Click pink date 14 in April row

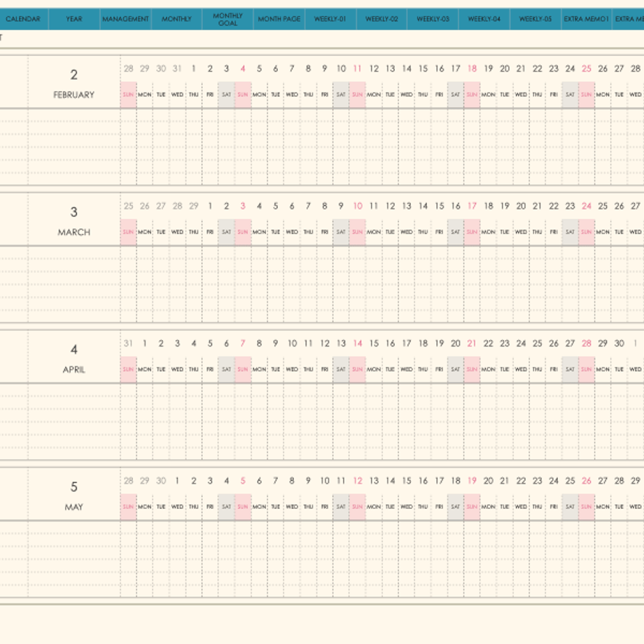tap(357, 344)
